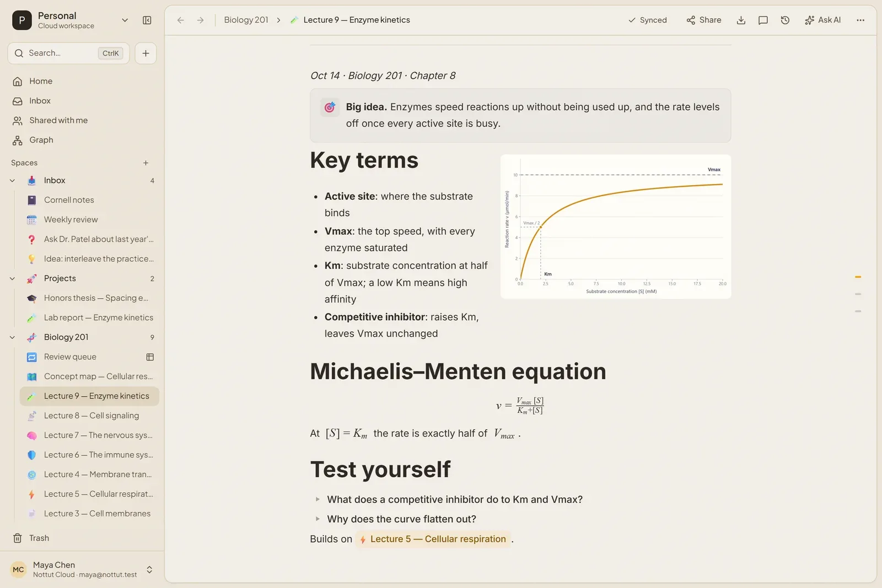Jump to the highlighted orange outline marker
This screenshot has height=588, width=882.
tap(858, 277)
